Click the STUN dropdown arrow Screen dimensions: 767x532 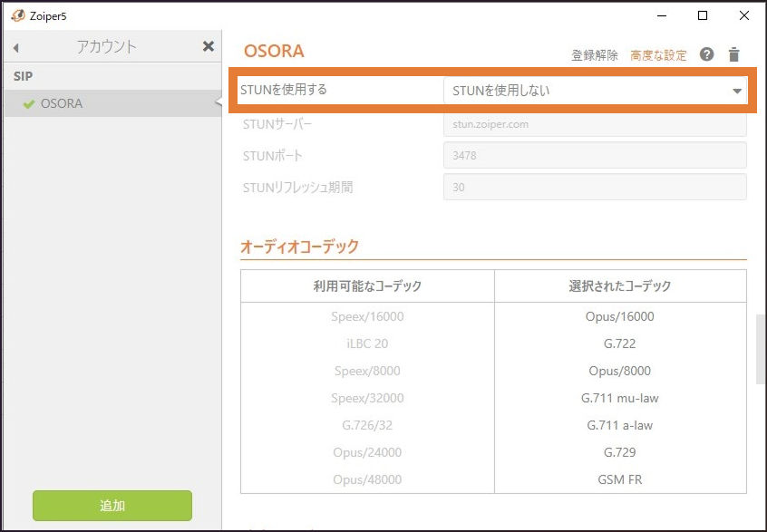tap(736, 91)
